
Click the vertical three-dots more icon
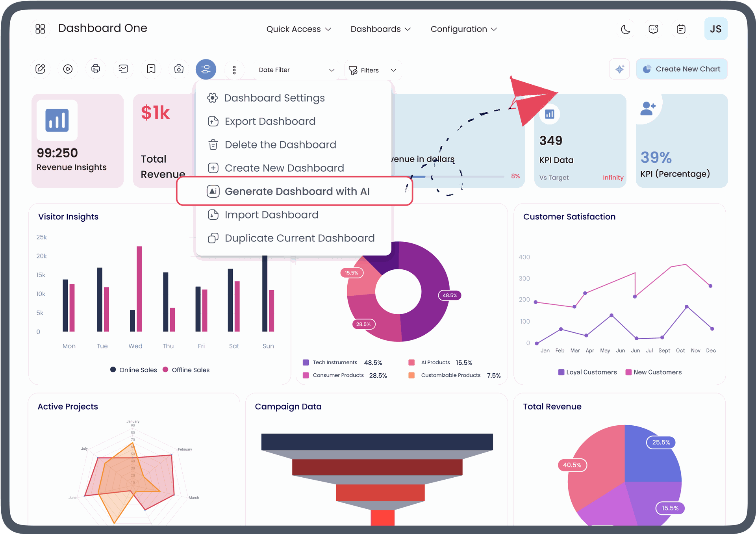pyautogui.click(x=234, y=70)
